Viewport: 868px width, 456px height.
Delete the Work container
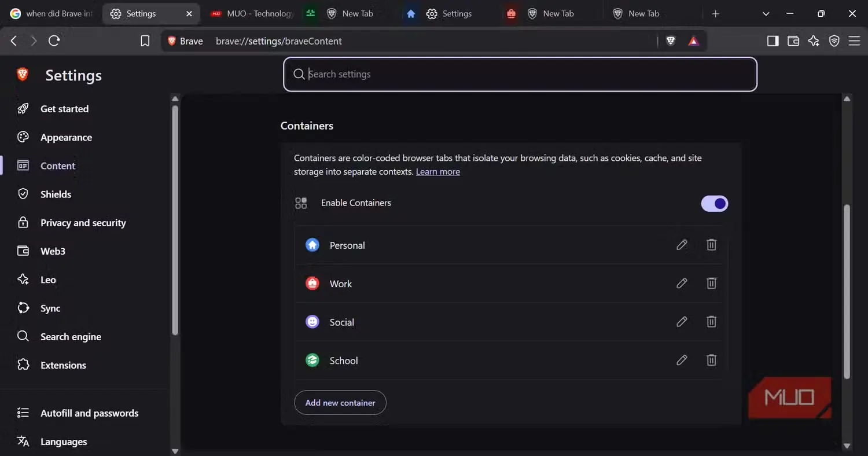click(712, 283)
